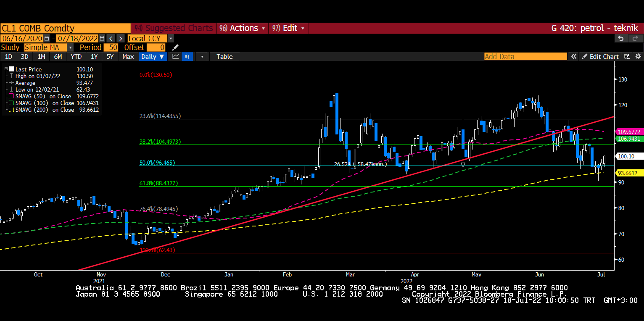Collapse the Last Price legend tree
The image size is (644, 321).
point(6,69)
